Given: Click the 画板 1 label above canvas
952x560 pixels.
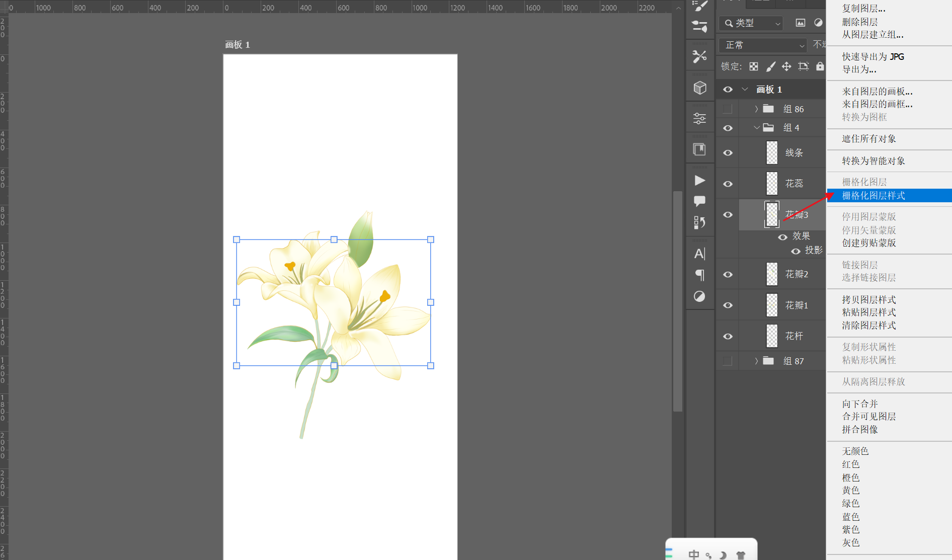Looking at the screenshot, I should (237, 45).
